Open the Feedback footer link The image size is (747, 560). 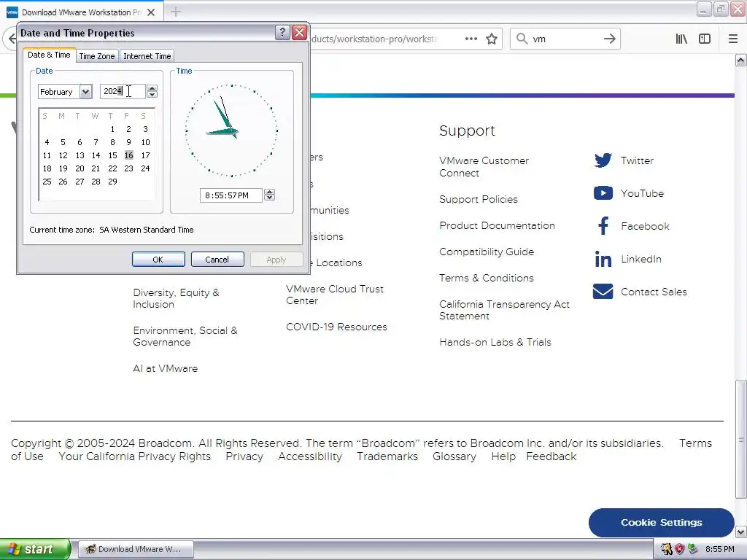(x=551, y=456)
